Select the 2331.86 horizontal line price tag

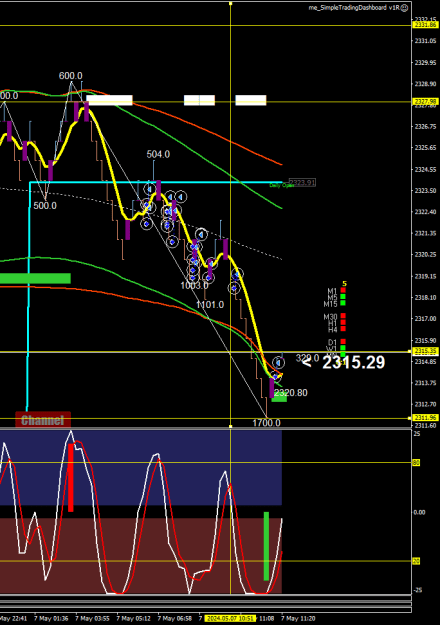pos(426,25)
